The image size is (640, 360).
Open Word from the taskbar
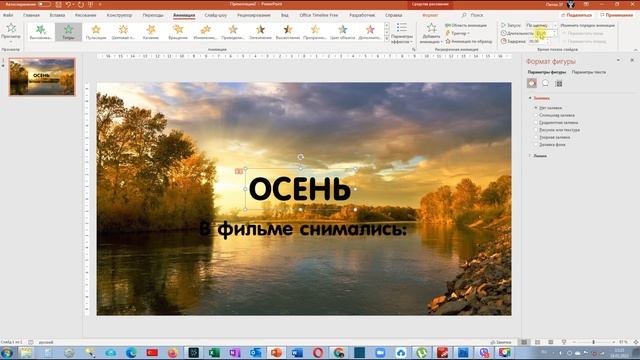[x=297, y=353]
